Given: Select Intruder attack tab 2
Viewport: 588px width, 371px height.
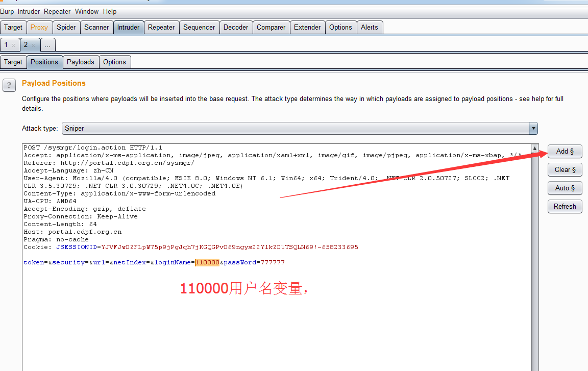Looking at the screenshot, I should point(26,44).
